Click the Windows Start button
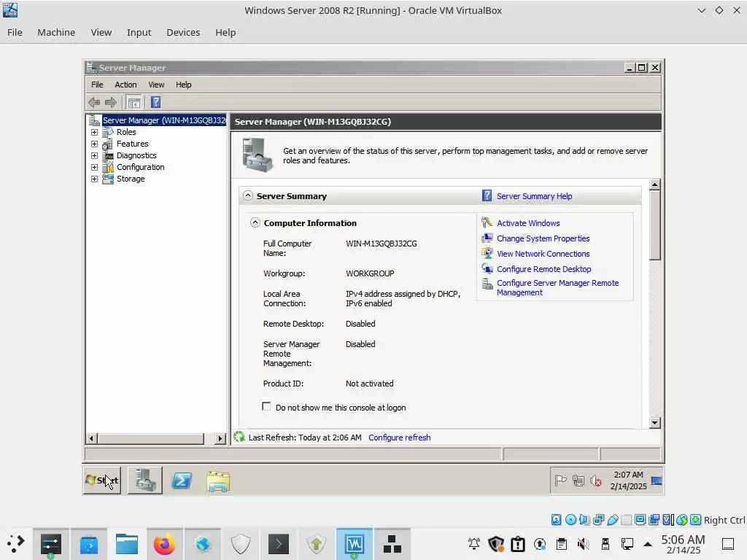The image size is (747, 560). [x=101, y=481]
